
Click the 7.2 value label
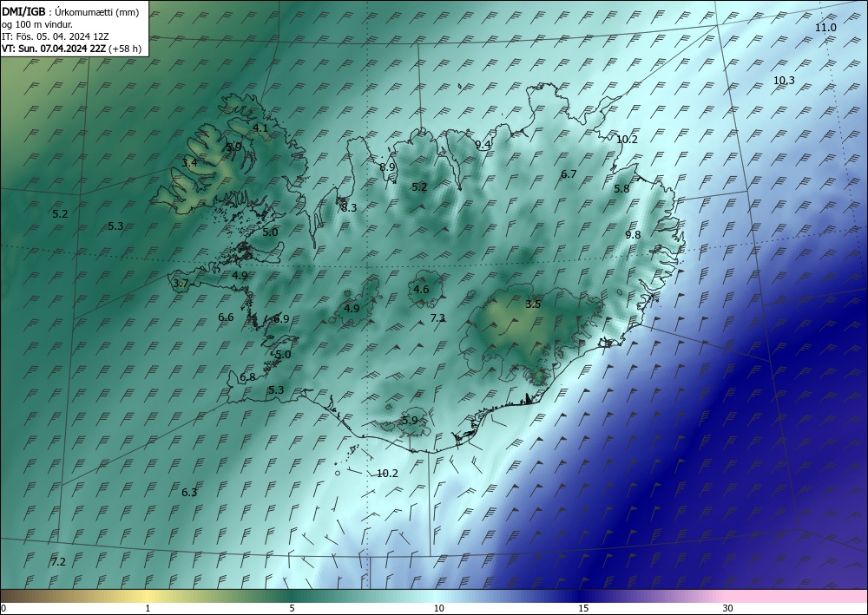[58, 562]
